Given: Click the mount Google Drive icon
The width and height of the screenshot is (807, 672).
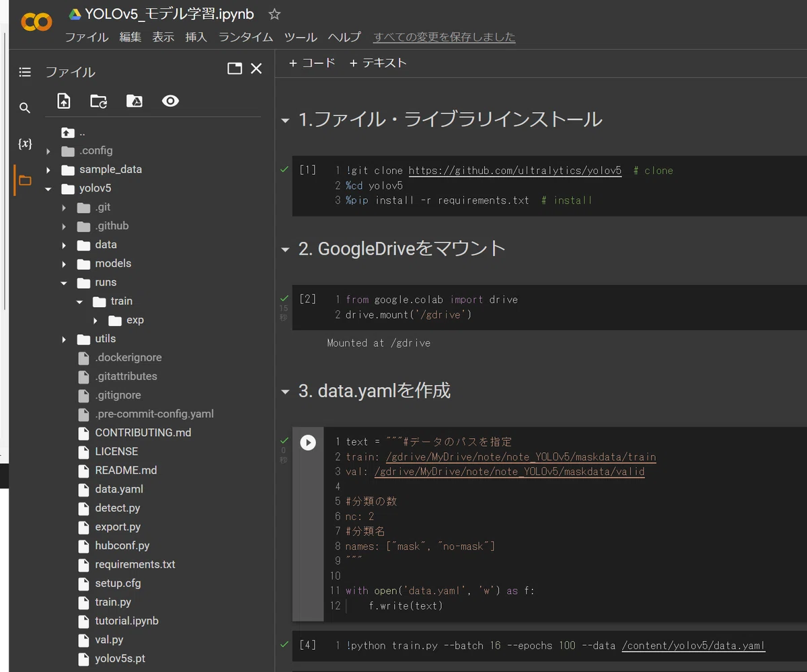Looking at the screenshot, I should point(134,101).
